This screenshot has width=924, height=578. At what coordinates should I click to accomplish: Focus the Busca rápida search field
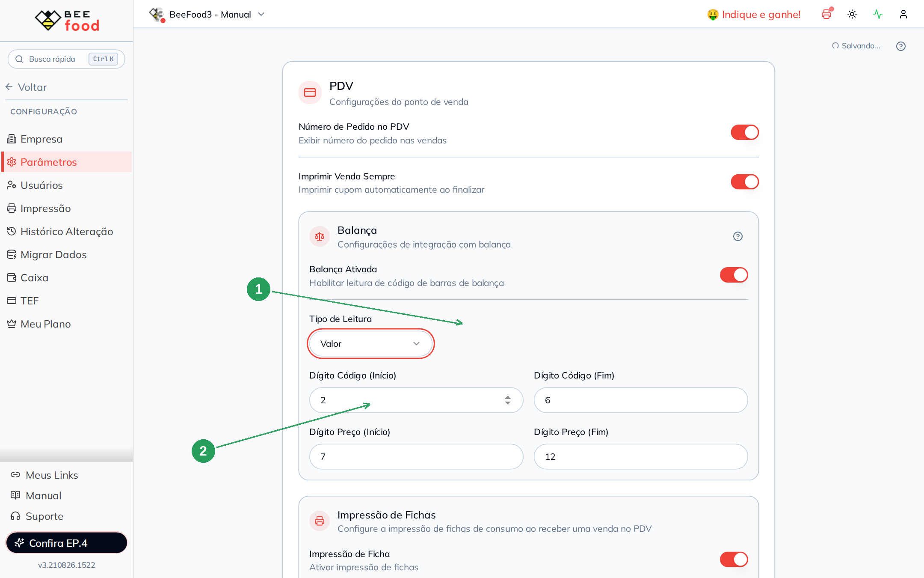coord(66,59)
